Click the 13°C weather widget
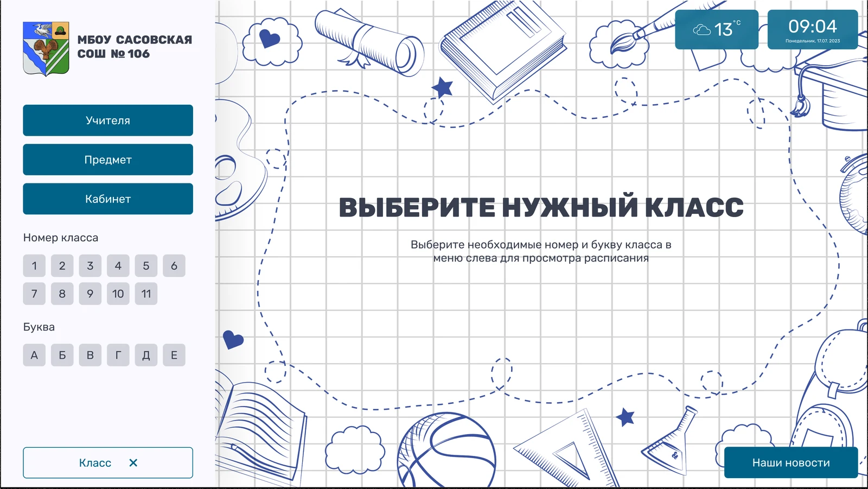 [x=717, y=29]
